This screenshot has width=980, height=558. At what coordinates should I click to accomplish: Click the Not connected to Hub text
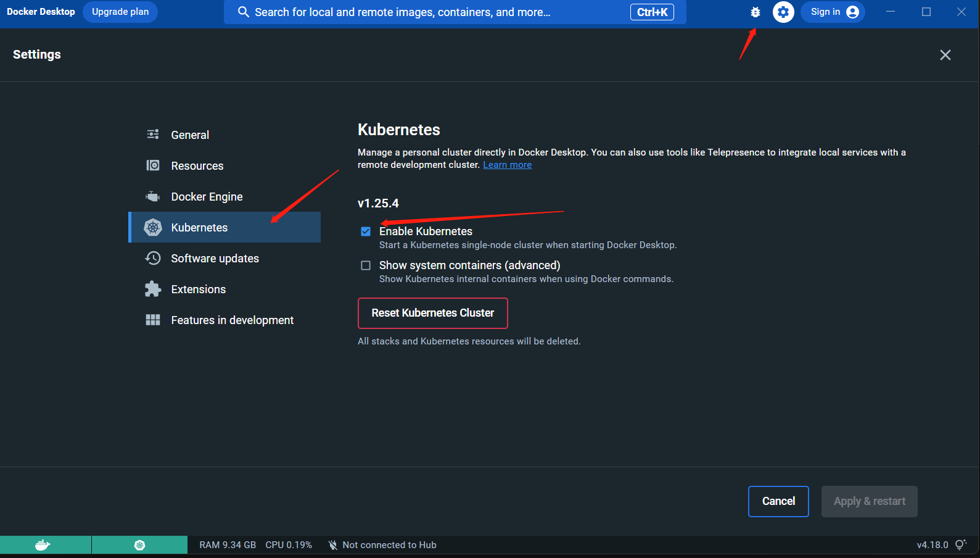pos(389,545)
